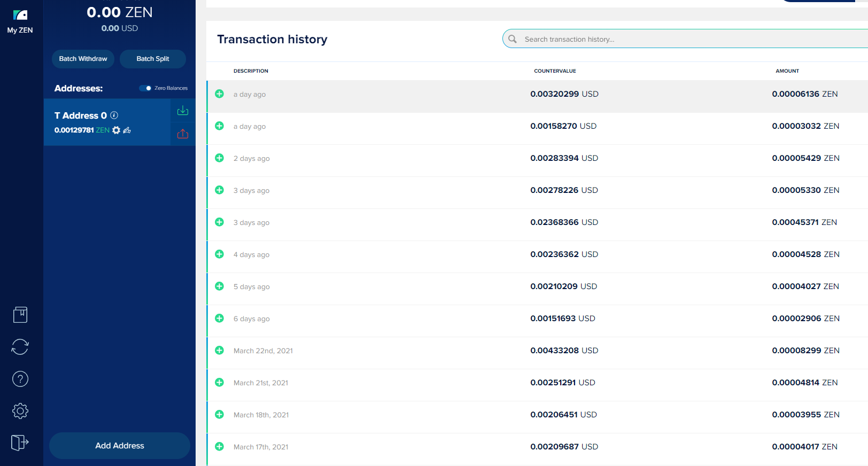This screenshot has width=868, height=466.
Task: Click the Batch Split button
Action: coord(153,59)
